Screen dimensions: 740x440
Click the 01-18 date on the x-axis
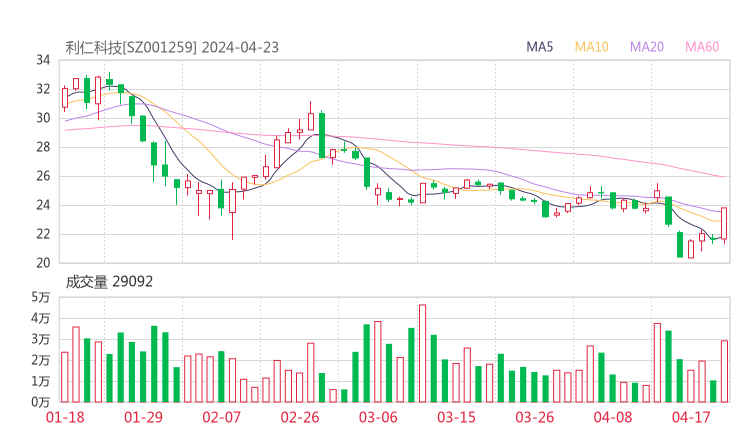(65, 417)
